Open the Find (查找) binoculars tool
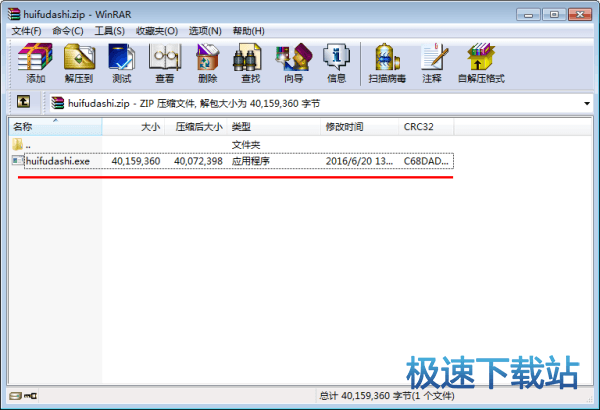 point(247,57)
